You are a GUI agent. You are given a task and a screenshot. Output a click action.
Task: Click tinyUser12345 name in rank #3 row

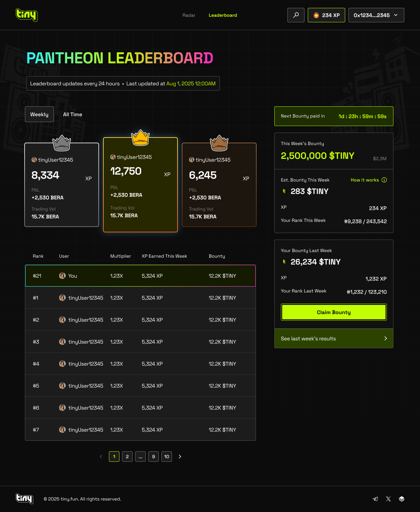(86, 342)
